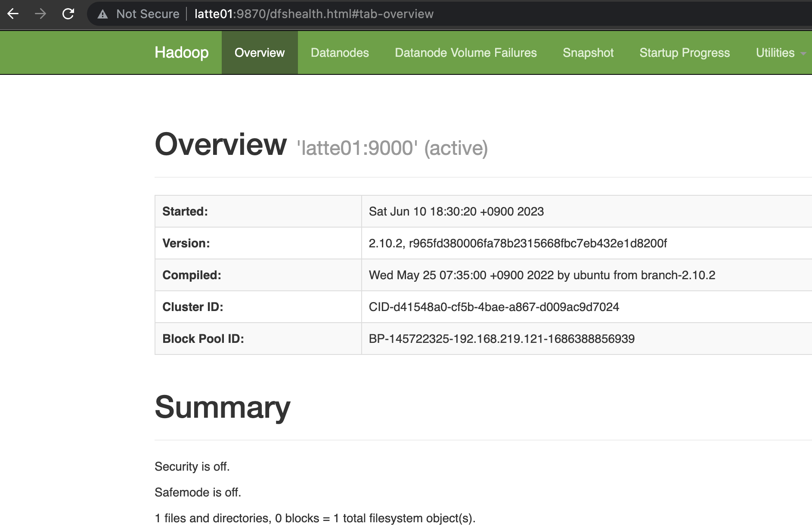
Task: Click the Utilities dropdown caret arrow
Action: coord(803,54)
